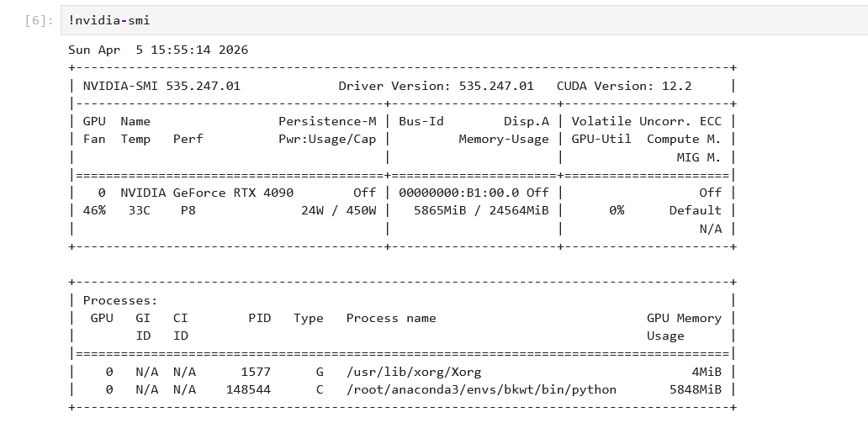Click the Disp.A column header
Screen dimensions: 868x423
pos(527,121)
